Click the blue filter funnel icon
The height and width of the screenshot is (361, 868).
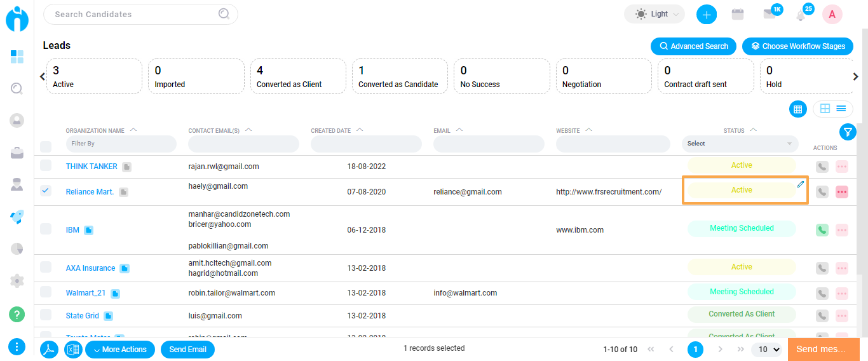pyautogui.click(x=848, y=132)
